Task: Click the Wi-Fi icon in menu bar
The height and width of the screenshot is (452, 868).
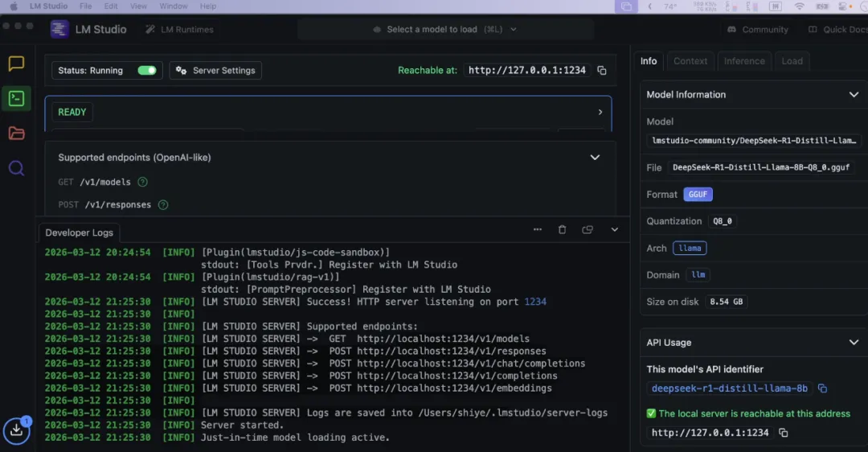Action: pyautogui.click(x=800, y=6)
